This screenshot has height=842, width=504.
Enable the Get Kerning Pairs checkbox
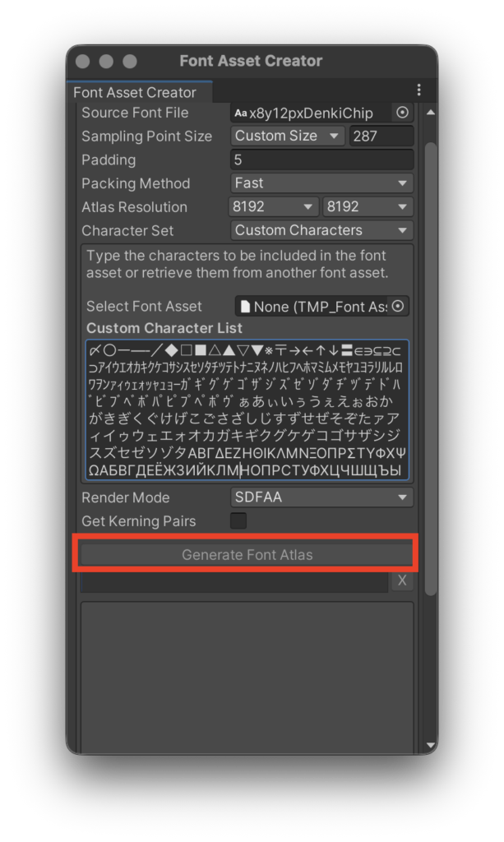[x=238, y=520]
